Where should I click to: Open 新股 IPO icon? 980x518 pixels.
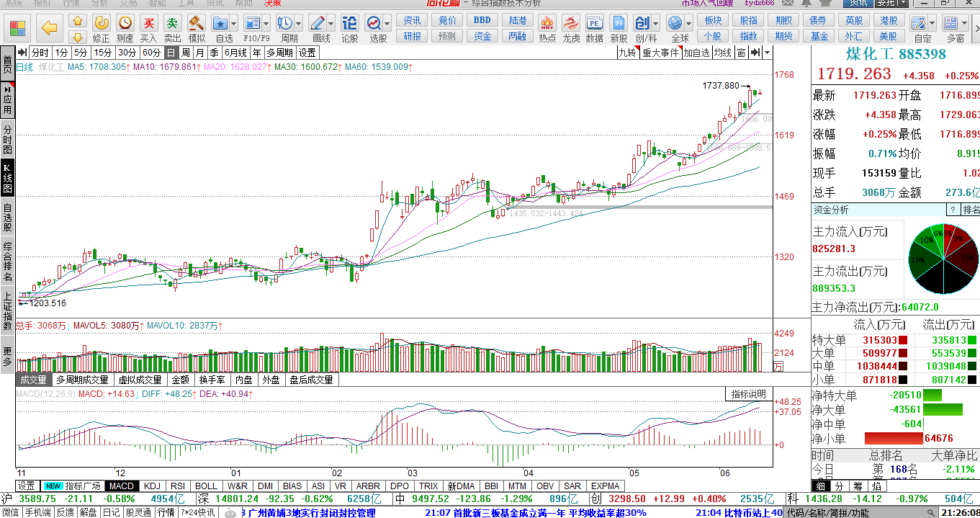tap(619, 27)
